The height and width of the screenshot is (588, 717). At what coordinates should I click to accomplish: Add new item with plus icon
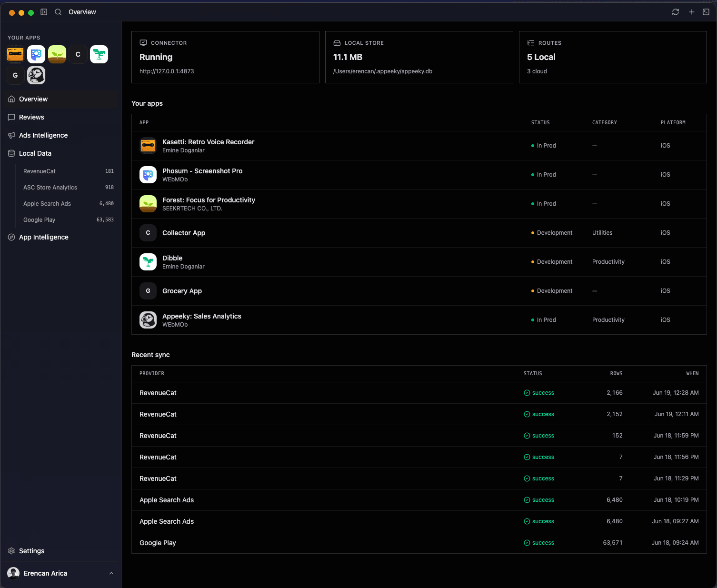[692, 12]
